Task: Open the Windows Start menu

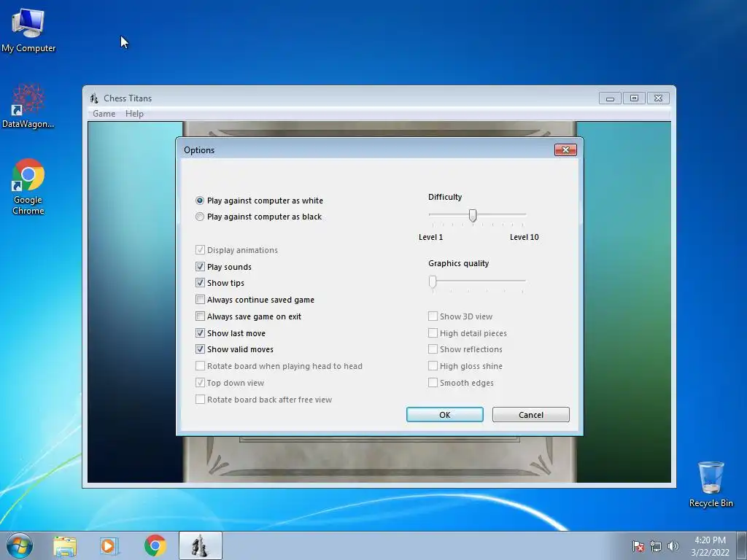Action: [x=19, y=545]
